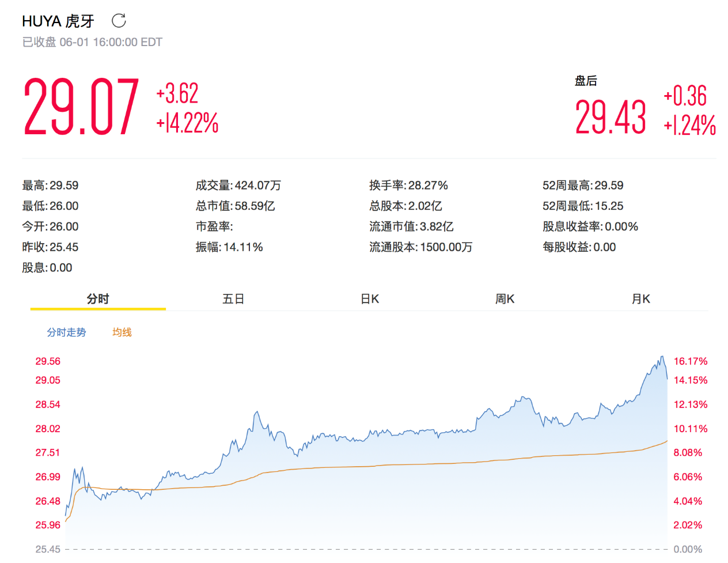Click the 0.00% baseline percentage label
This screenshot has width=728, height=563.
tap(688, 549)
